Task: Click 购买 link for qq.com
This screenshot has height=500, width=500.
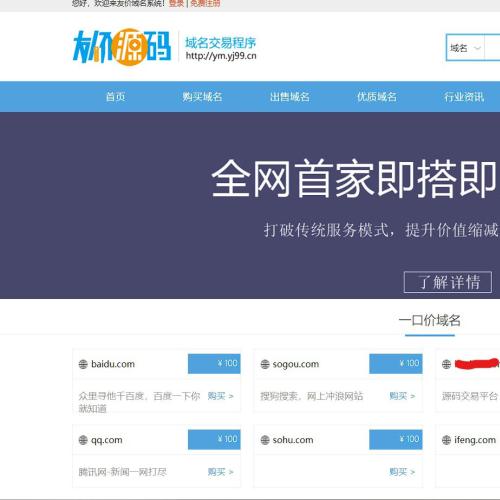Action: [x=220, y=472]
